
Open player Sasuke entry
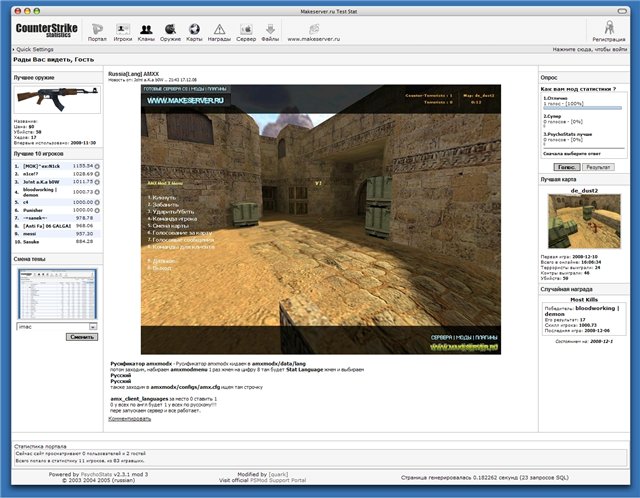(31, 242)
